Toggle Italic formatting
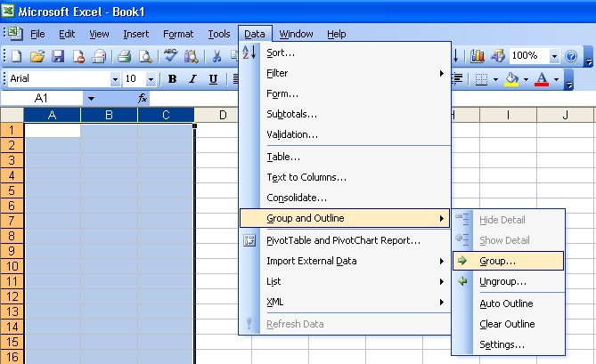This screenshot has width=596, height=364. pyautogui.click(x=192, y=79)
